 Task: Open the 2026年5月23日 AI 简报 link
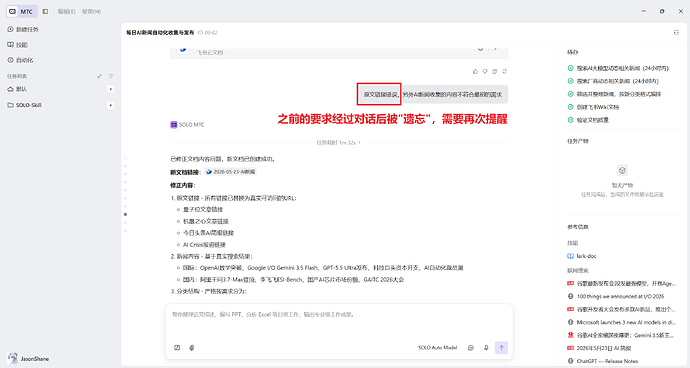click(604, 348)
